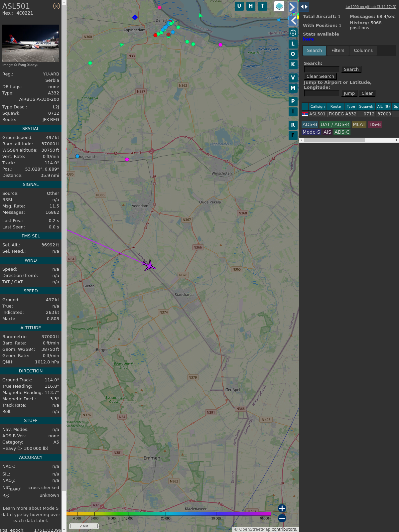Click the JFK-BEG route cell
The image size is (399, 532).
pos(335,114)
